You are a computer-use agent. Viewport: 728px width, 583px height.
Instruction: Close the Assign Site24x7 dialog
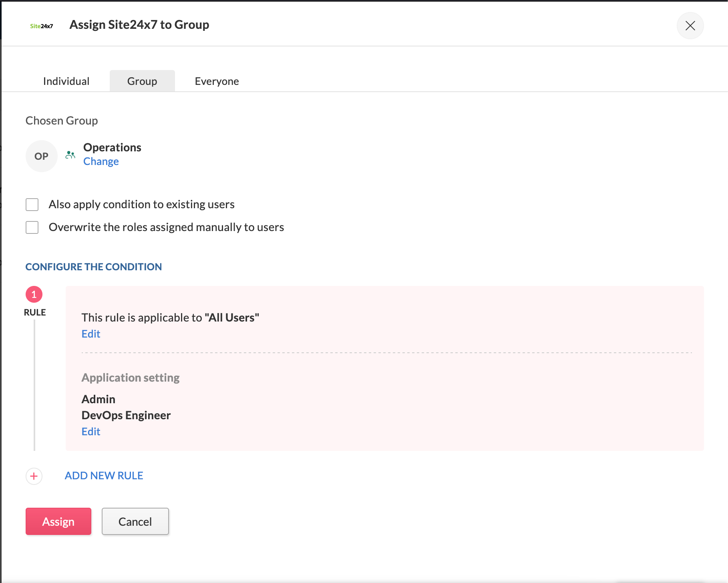pos(690,26)
